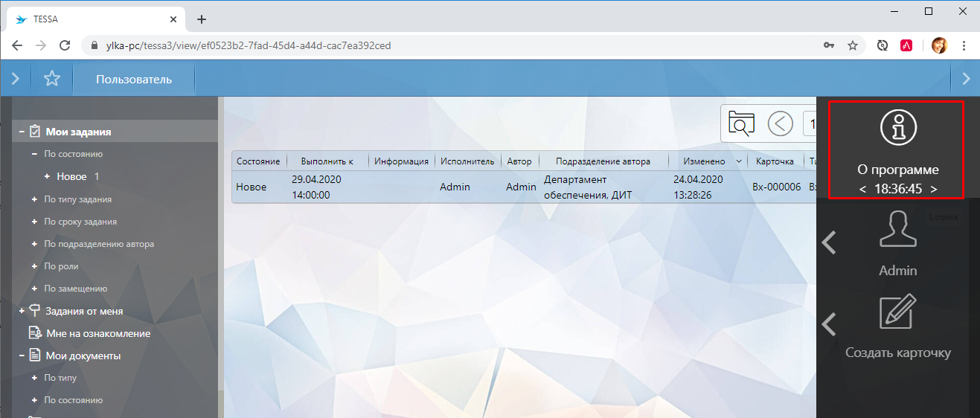Click the favorites star icon
The image size is (980, 418).
coord(51,79)
